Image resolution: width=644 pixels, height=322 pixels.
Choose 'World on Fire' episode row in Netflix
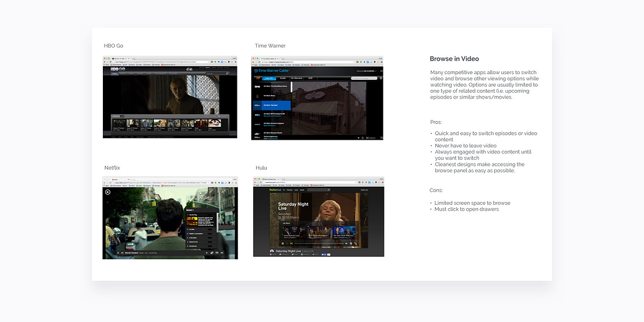(x=201, y=242)
